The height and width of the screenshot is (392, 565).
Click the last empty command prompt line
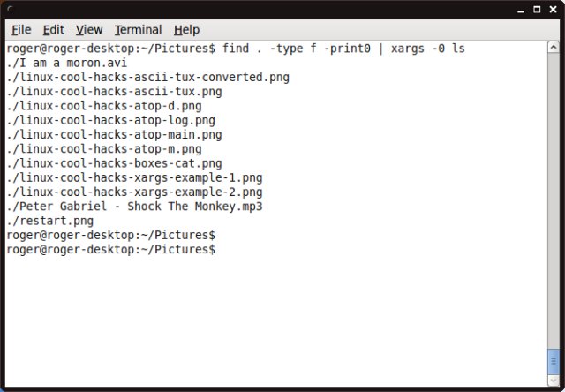110,250
